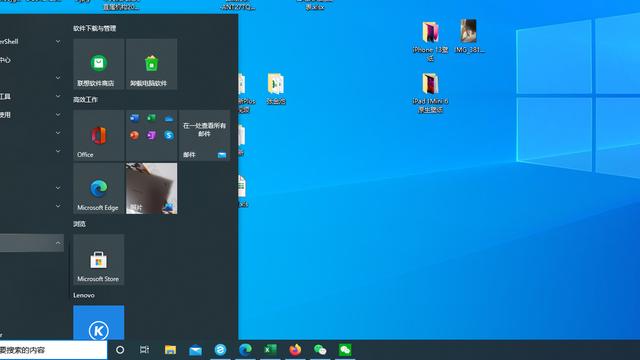Click the 高效工作 group header
The width and height of the screenshot is (640, 360).
pyautogui.click(x=85, y=100)
